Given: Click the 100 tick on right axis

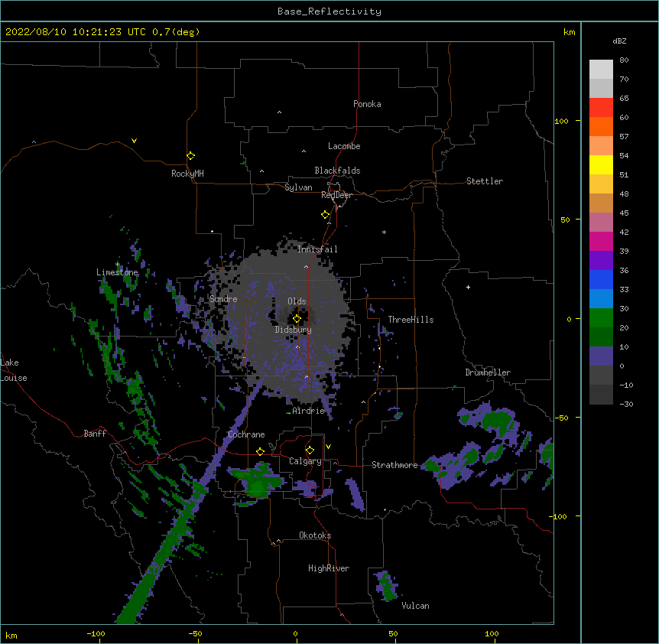Looking at the screenshot, I should 561,121.
